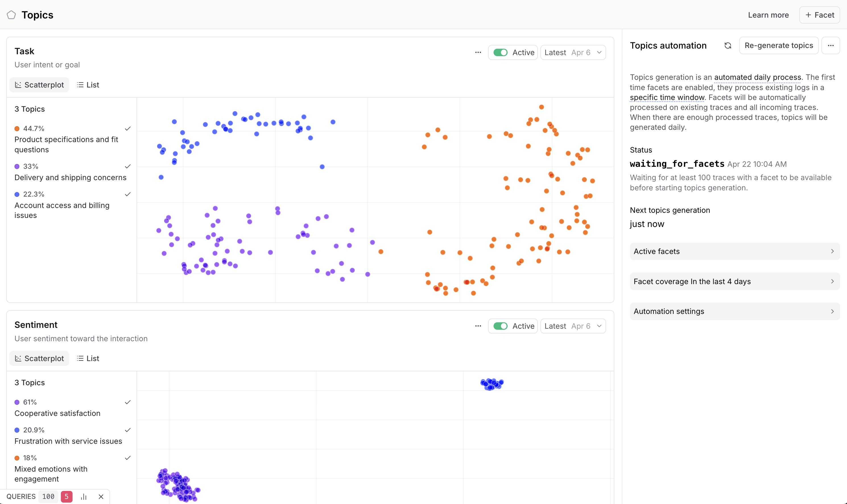Viewport: 847px width, 504px height.
Task: Toggle the Task facet Active switch
Action: pos(500,52)
